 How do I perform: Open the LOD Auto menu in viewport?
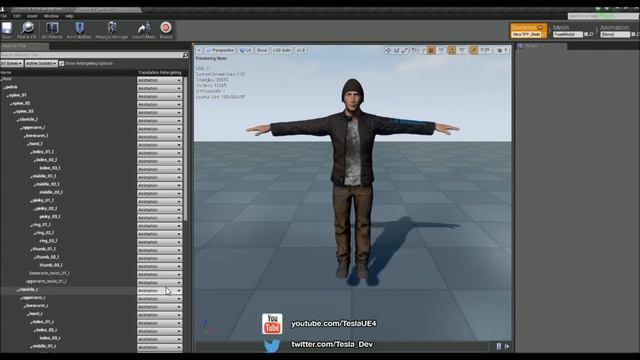tap(282, 50)
